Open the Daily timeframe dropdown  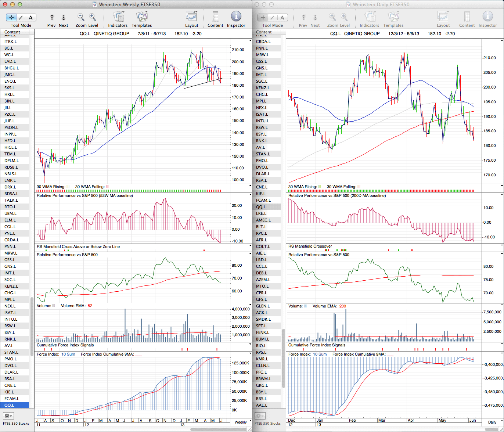pos(492,422)
